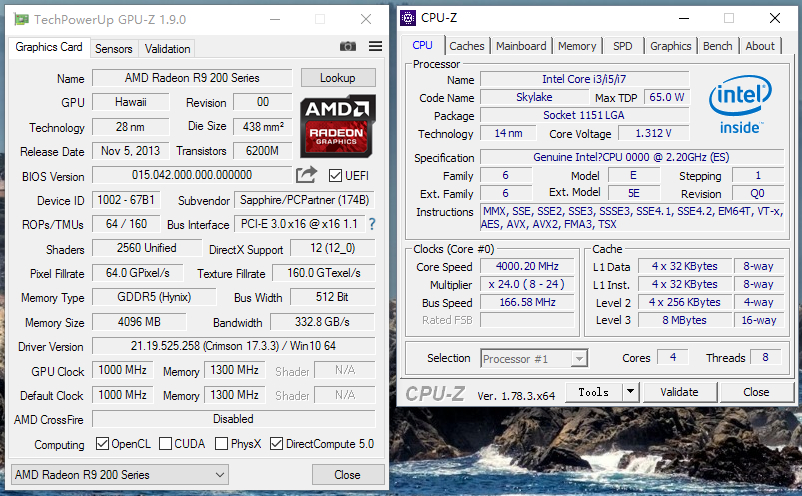Open the SPD tab in CPU-Z
Screen dimensions: 802x496
pyautogui.click(x=622, y=46)
